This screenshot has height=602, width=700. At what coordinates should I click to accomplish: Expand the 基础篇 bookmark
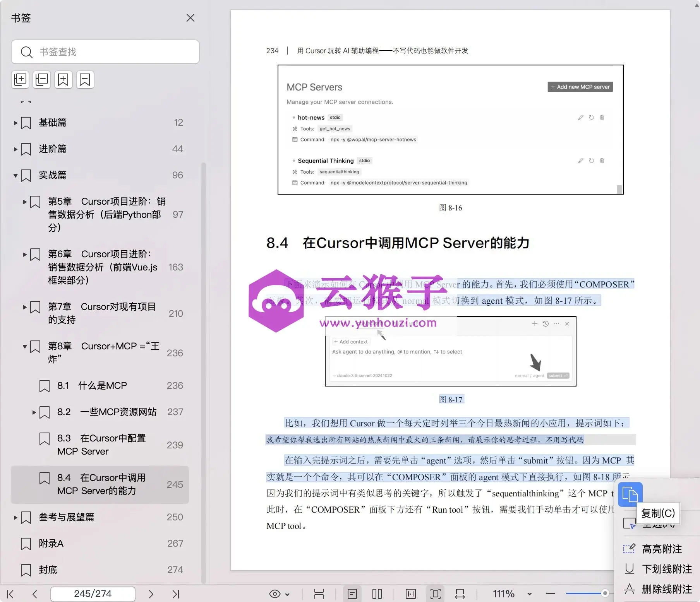click(15, 123)
